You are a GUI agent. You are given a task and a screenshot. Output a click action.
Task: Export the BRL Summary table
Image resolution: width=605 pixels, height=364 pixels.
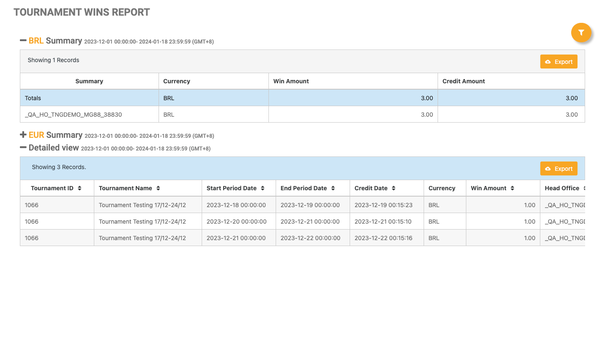coord(558,62)
